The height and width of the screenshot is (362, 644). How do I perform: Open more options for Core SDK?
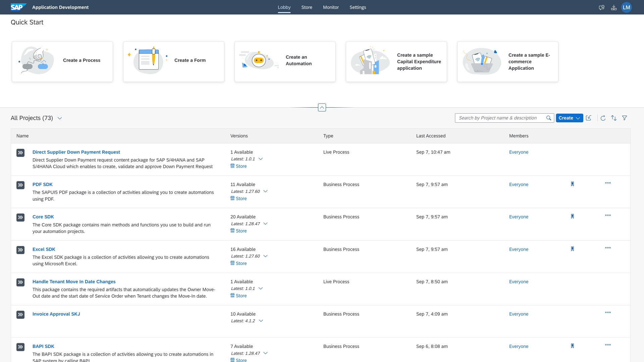click(608, 216)
